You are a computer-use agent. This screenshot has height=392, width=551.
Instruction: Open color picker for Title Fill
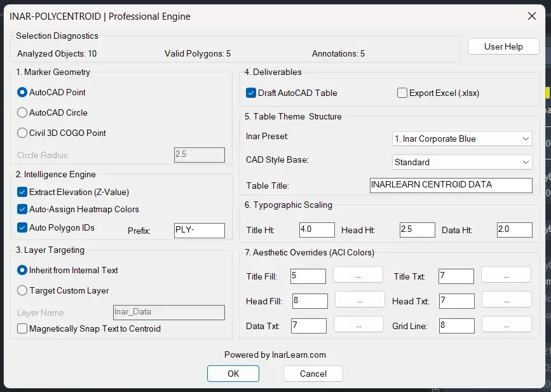[358, 274]
